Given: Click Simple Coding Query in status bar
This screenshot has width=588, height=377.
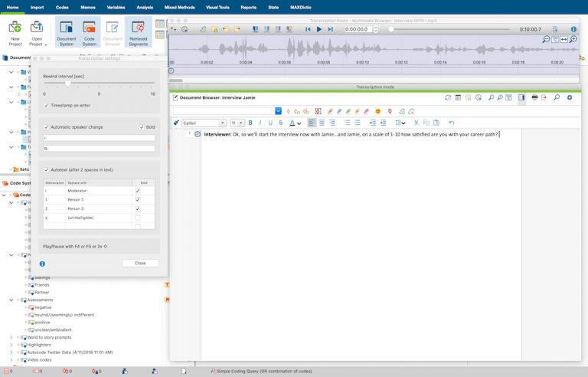Looking at the screenshot, I should click(261, 372).
